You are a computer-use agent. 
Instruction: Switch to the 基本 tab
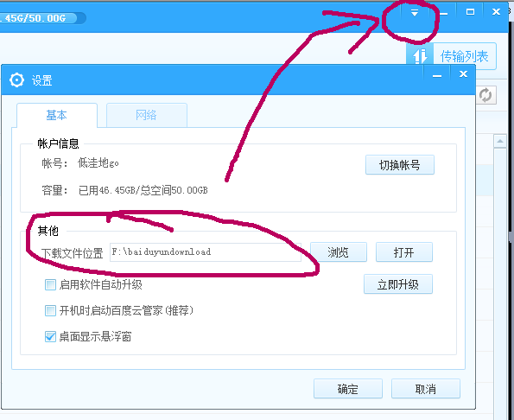57,115
